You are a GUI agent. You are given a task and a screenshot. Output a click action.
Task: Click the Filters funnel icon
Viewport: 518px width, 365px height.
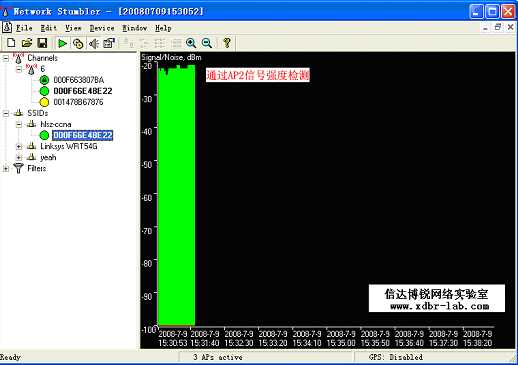18,168
